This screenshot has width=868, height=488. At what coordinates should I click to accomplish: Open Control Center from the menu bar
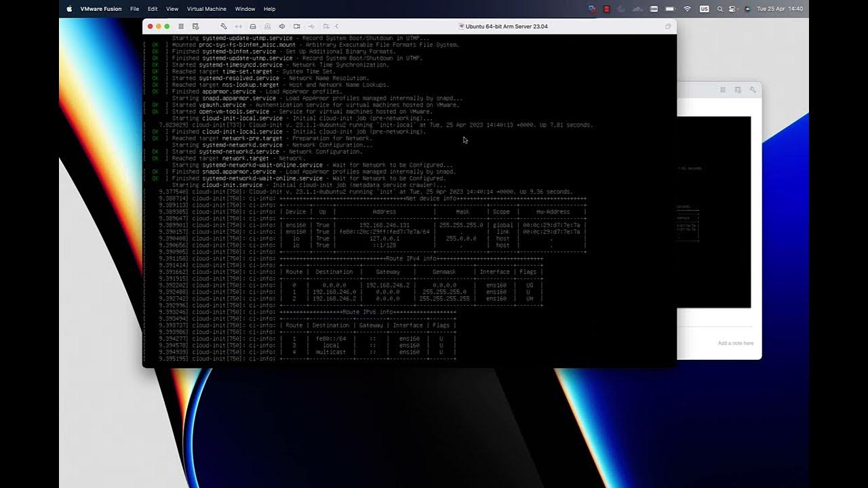coord(732,9)
